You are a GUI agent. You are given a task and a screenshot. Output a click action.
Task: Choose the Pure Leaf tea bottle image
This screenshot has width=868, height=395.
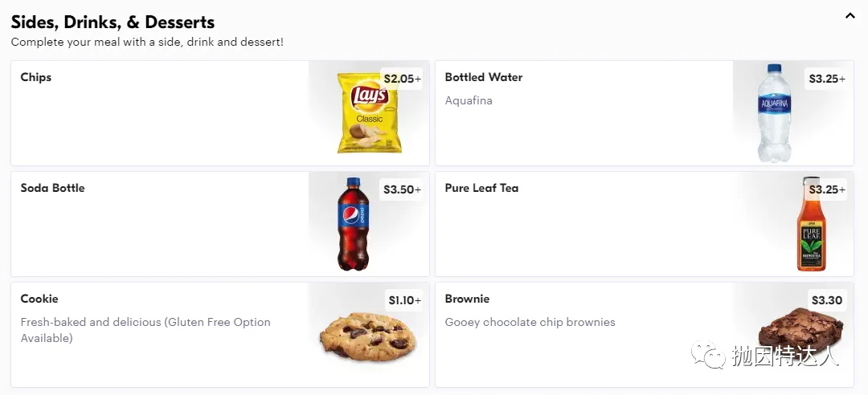812,224
